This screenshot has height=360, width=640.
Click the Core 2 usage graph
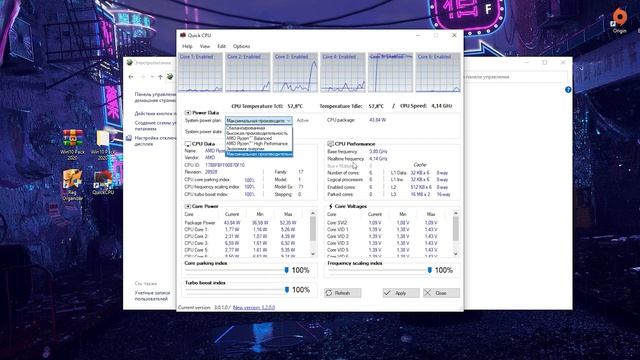[x=247, y=72]
